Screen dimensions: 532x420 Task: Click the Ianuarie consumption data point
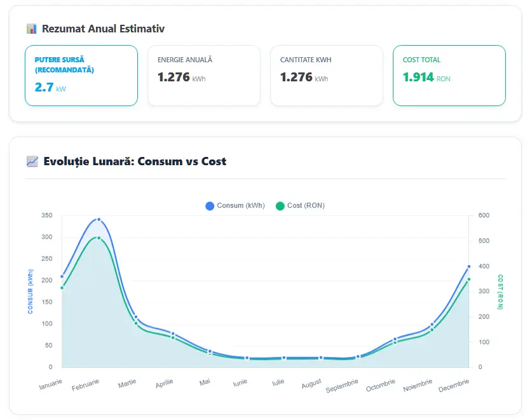click(62, 276)
